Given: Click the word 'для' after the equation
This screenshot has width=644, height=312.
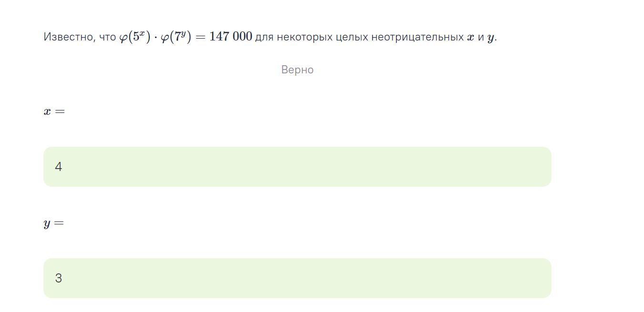Looking at the screenshot, I should coord(264,37).
